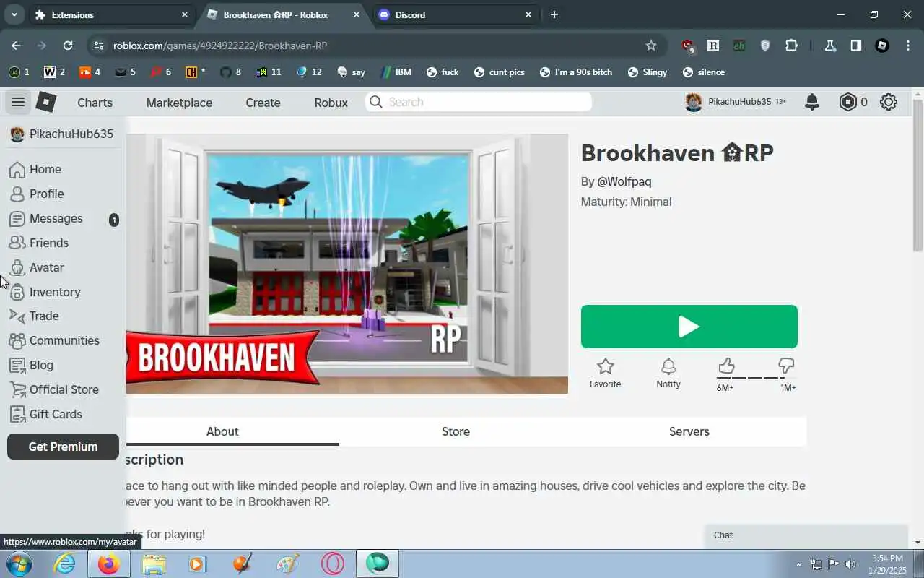The width and height of the screenshot is (924, 578).
Task: Click the Get Premium button
Action: [63, 447]
